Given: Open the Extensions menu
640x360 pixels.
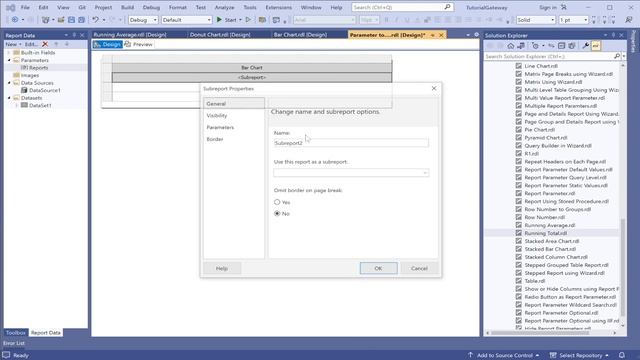Looking at the screenshot, I should pos(278,7).
